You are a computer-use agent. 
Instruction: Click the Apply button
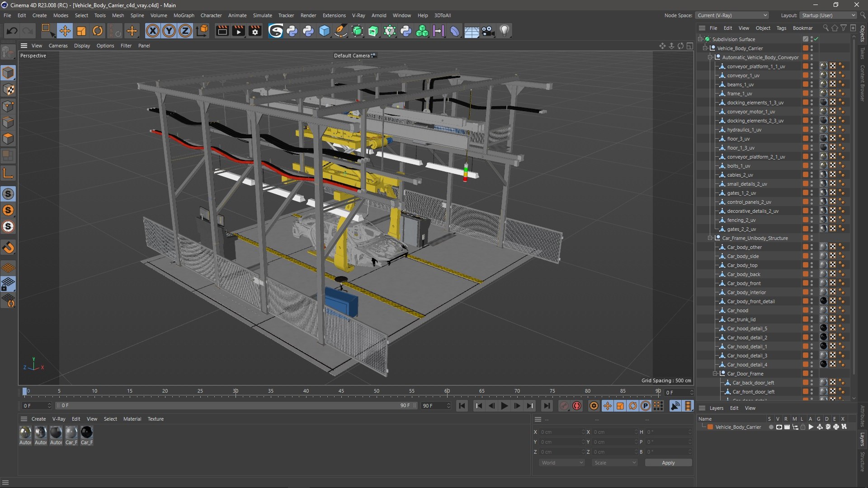coord(668,463)
